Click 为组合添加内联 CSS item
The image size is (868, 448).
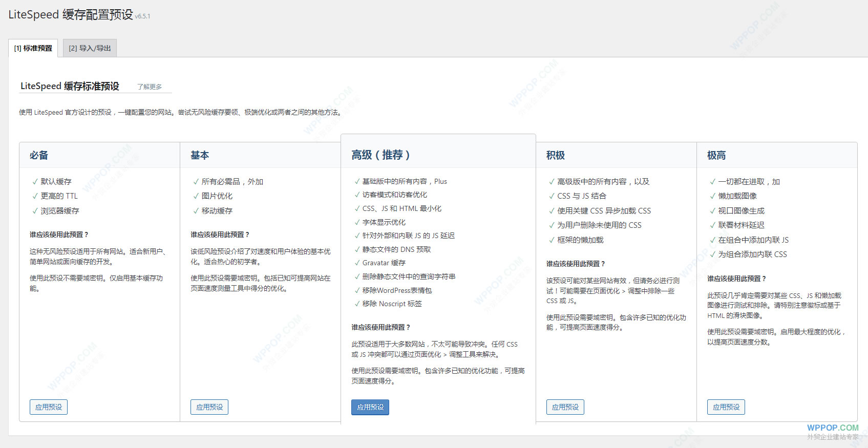752,254
